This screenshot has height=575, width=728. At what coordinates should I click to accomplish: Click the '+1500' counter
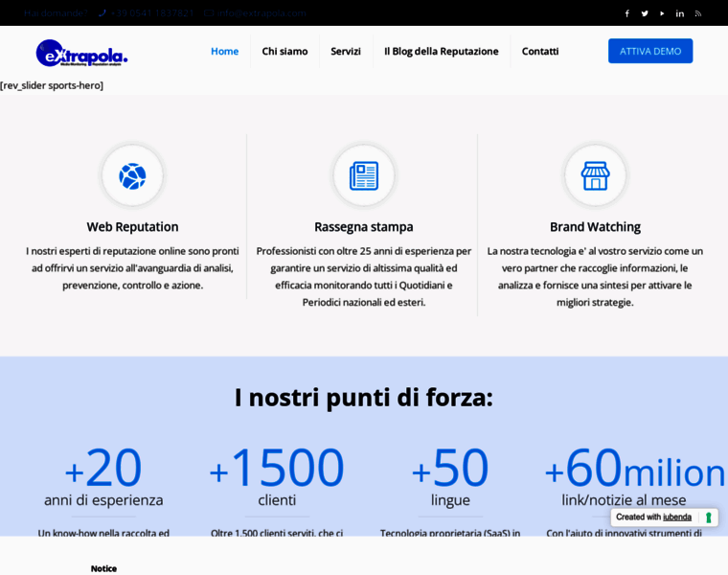point(277,468)
